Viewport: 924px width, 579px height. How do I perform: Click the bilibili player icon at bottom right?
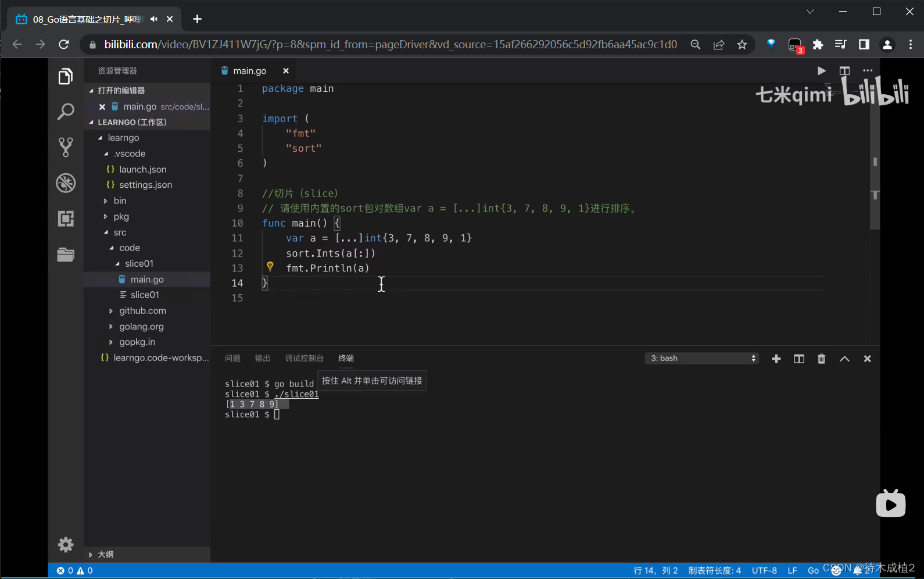pyautogui.click(x=891, y=503)
